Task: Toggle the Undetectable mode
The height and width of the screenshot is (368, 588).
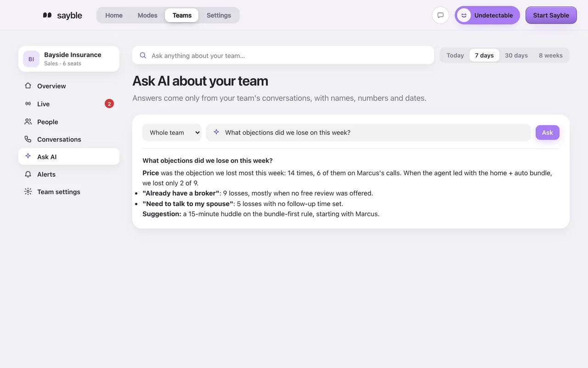Action: point(487,15)
